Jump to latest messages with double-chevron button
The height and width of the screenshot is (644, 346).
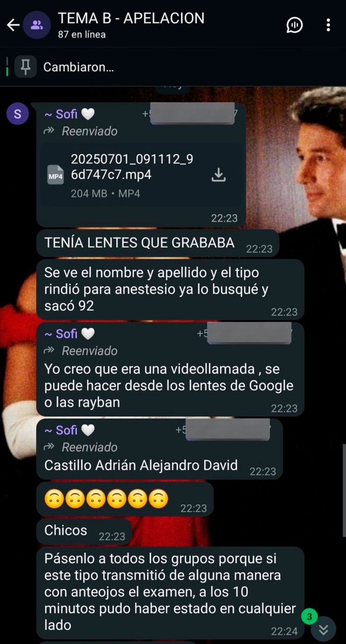[323, 630]
